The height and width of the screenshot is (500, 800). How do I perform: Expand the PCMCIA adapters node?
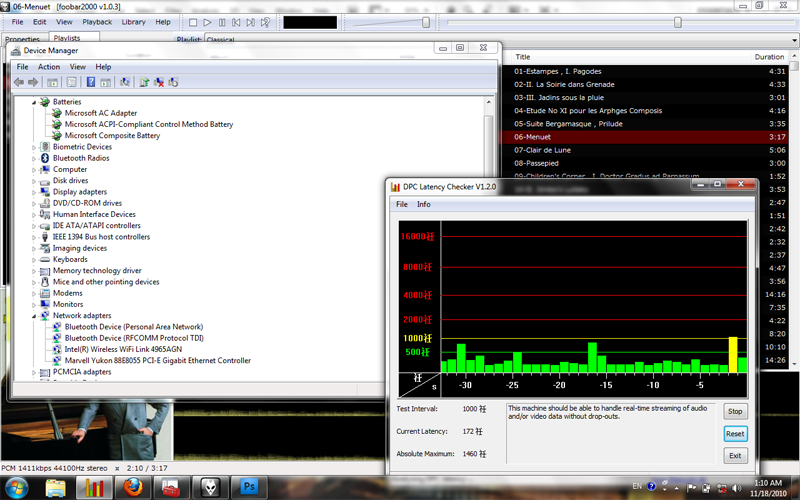pyautogui.click(x=34, y=372)
